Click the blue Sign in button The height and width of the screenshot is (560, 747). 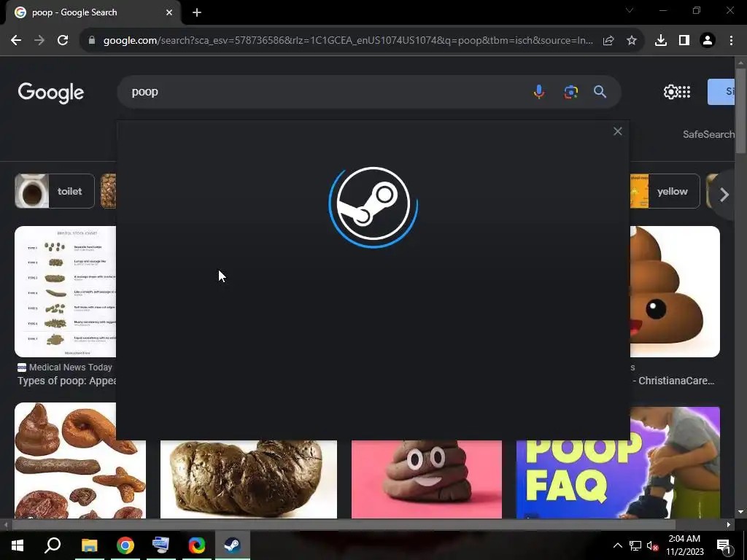coord(721,91)
